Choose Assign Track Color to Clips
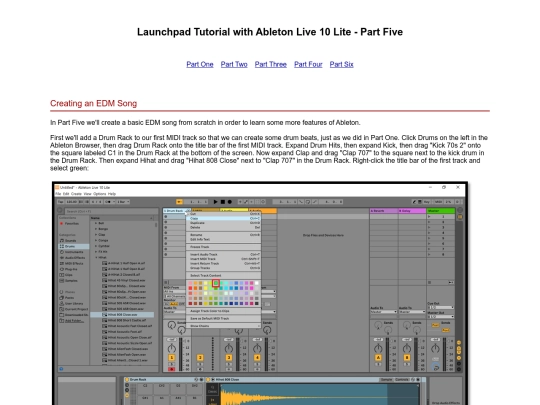The height and width of the screenshot is (405, 540). (x=224, y=311)
